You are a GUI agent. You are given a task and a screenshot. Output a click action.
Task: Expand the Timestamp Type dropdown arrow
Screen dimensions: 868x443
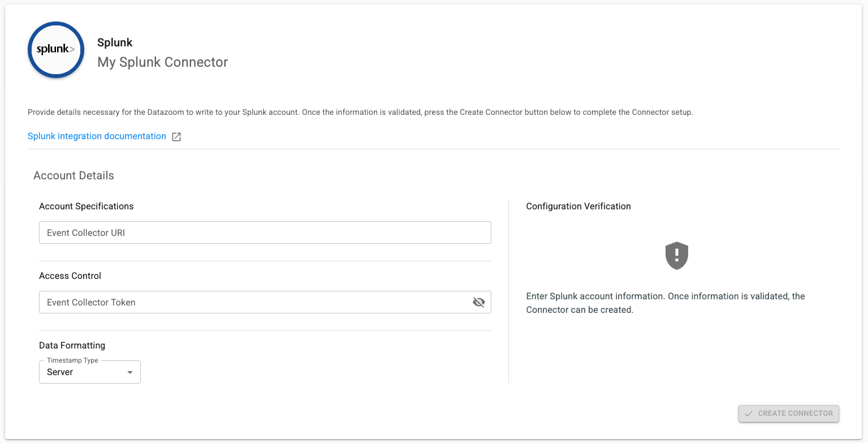click(x=130, y=372)
